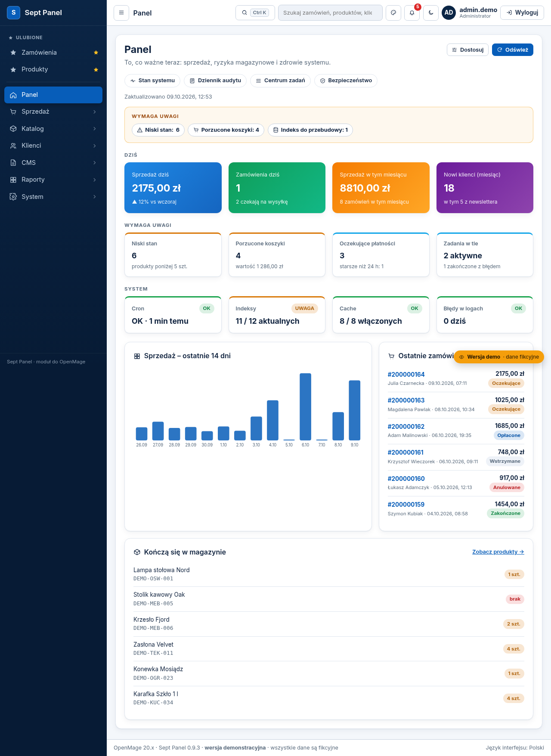
Task: Click the Ctrl K search shortcut button
Action: (x=255, y=13)
